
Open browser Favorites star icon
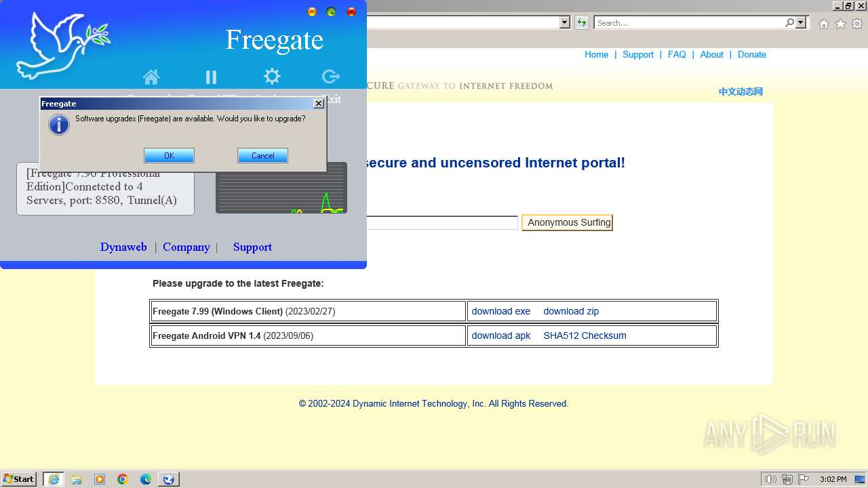[840, 24]
